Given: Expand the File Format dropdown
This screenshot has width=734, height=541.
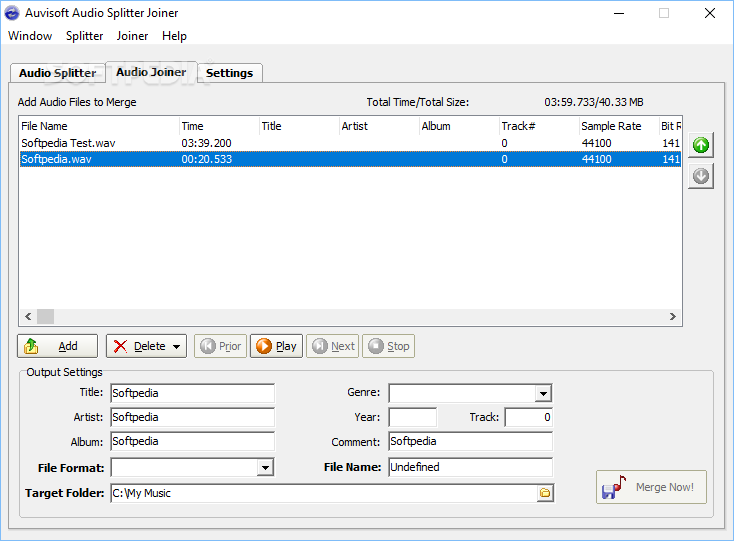Looking at the screenshot, I should tap(265, 468).
